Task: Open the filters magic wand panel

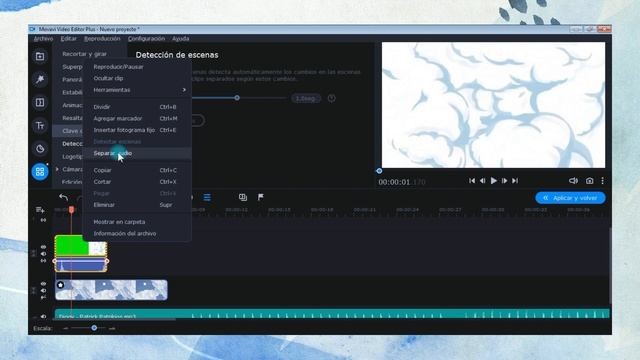Action: (x=40, y=79)
